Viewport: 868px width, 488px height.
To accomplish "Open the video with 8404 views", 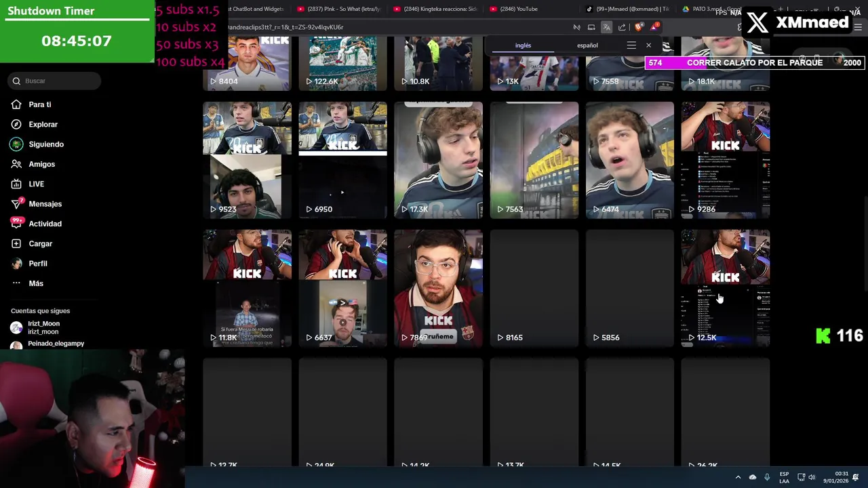I will [x=247, y=64].
